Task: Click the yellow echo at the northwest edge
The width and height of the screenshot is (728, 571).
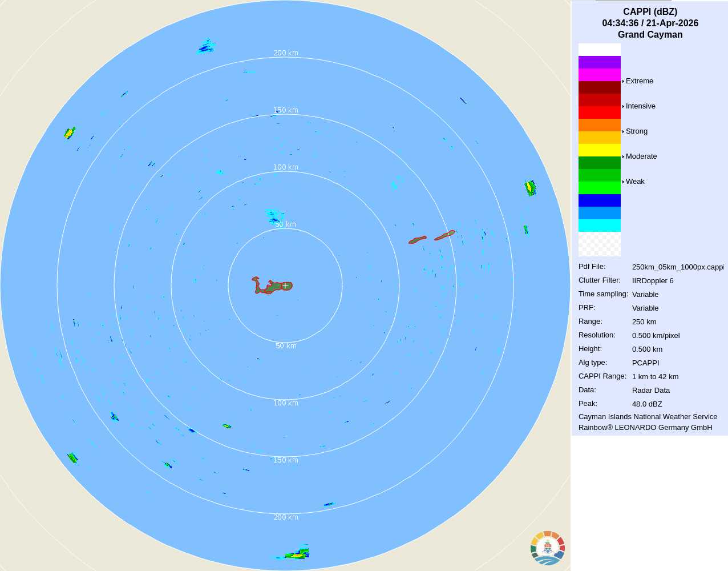Action: [69, 134]
